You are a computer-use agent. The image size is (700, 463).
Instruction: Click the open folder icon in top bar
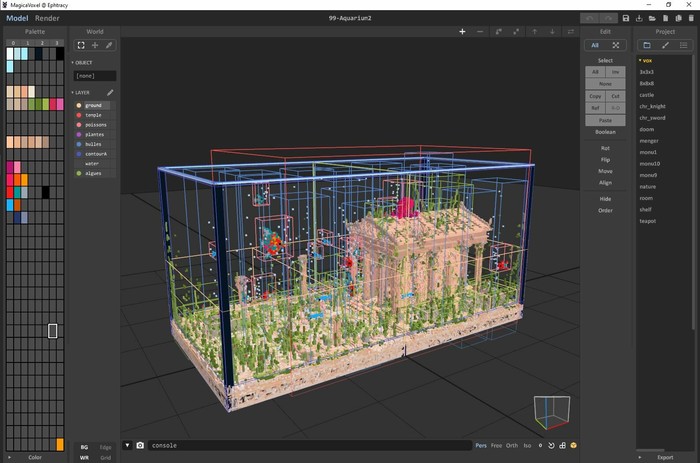point(654,18)
